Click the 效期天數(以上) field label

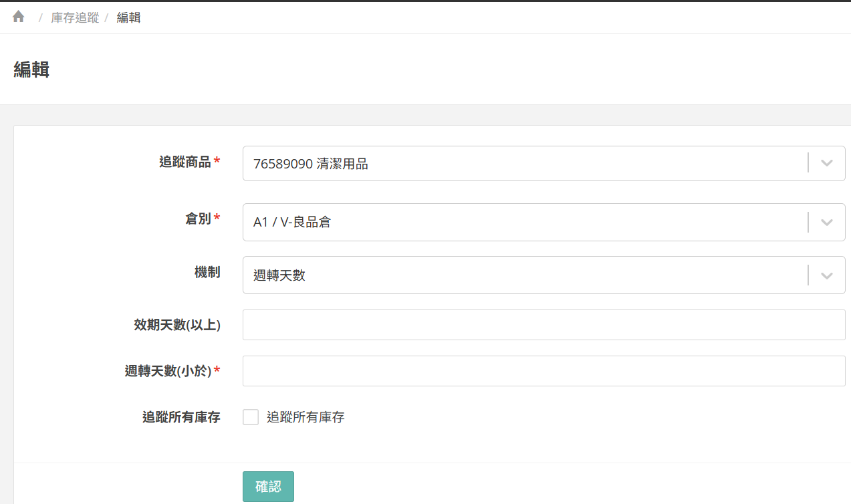coord(177,325)
